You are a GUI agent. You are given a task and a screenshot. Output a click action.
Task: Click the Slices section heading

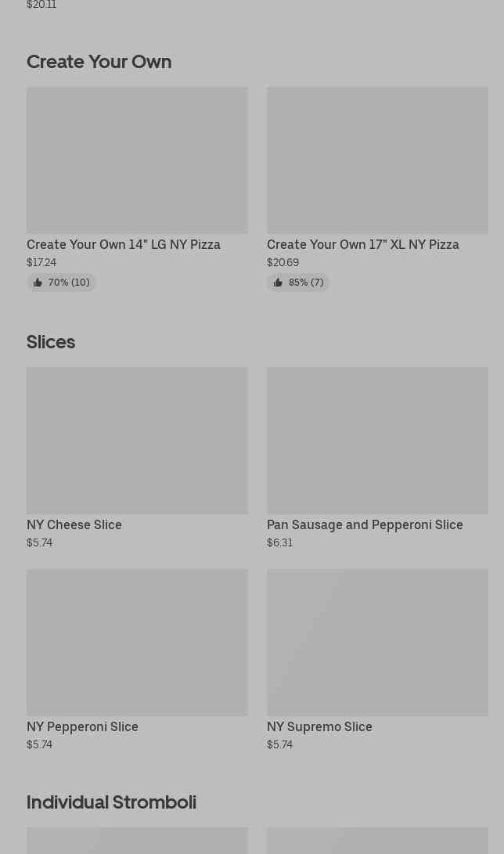(x=51, y=341)
